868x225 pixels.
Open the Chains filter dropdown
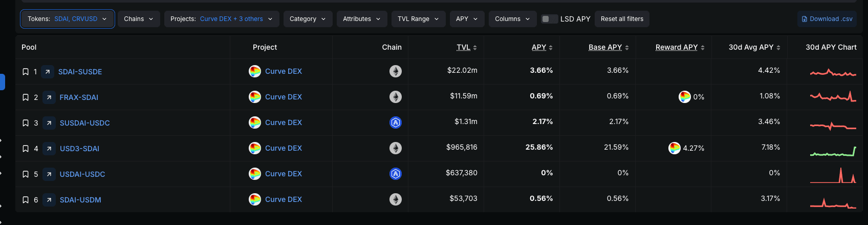click(x=139, y=19)
